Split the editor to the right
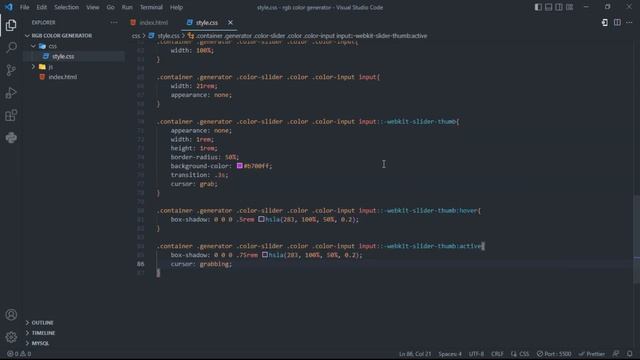The width and height of the screenshot is (640, 360). [x=617, y=22]
